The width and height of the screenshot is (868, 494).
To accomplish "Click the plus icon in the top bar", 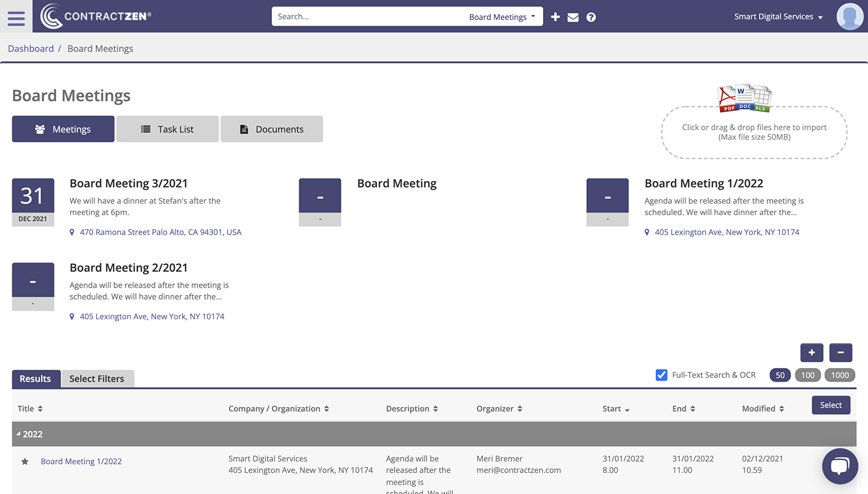I will pos(555,17).
